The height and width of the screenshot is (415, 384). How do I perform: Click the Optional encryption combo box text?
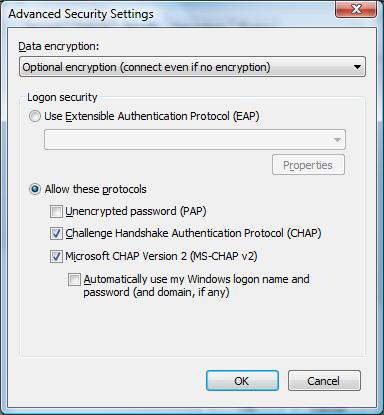tap(146, 67)
